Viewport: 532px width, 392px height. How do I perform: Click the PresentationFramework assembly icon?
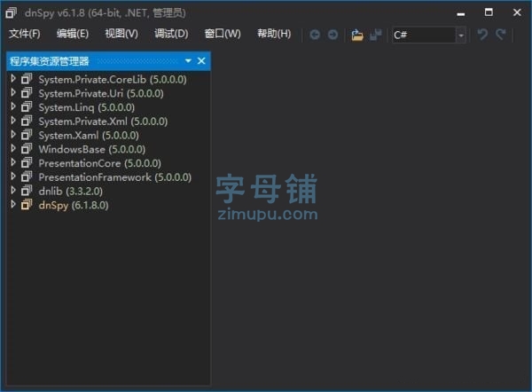(x=27, y=176)
